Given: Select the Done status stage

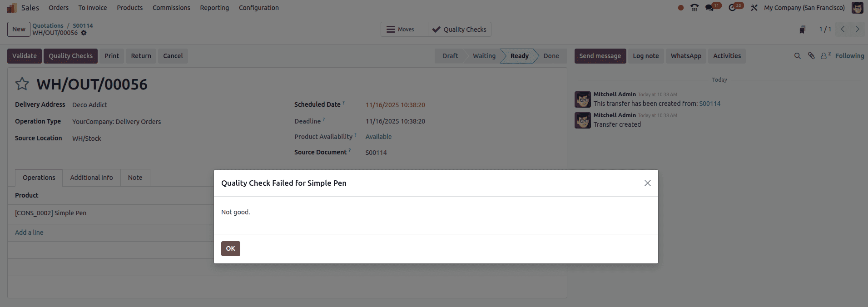Looking at the screenshot, I should [x=551, y=56].
